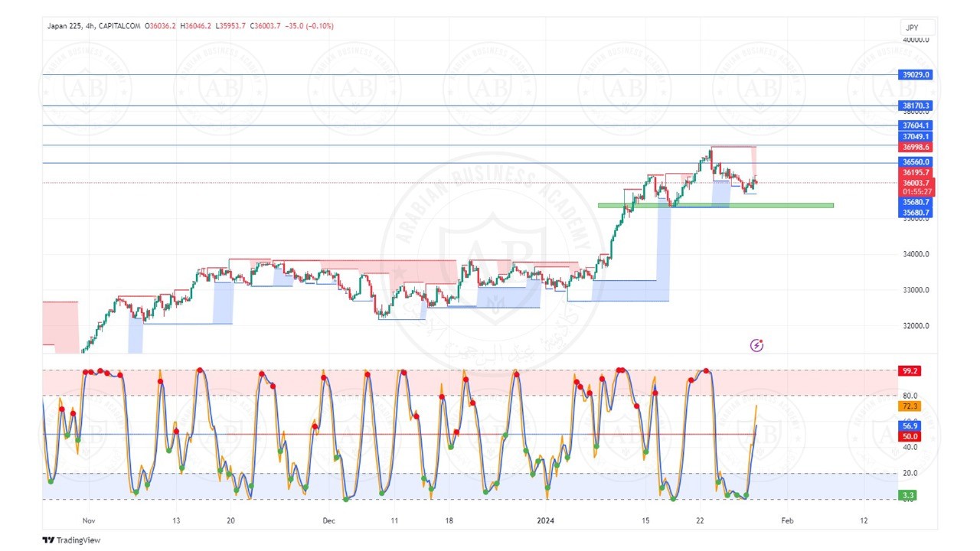Click the 2024 time axis label
This screenshot has width=980, height=551.
pyautogui.click(x=546, y=520)
